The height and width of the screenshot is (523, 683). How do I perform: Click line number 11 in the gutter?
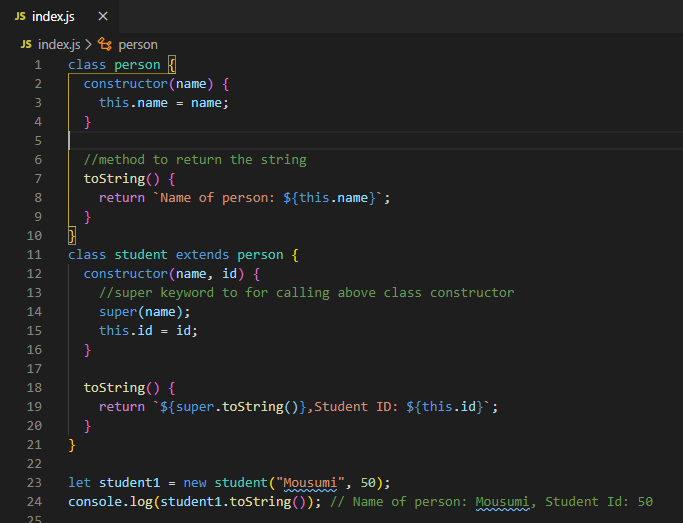tap(34, 255)
